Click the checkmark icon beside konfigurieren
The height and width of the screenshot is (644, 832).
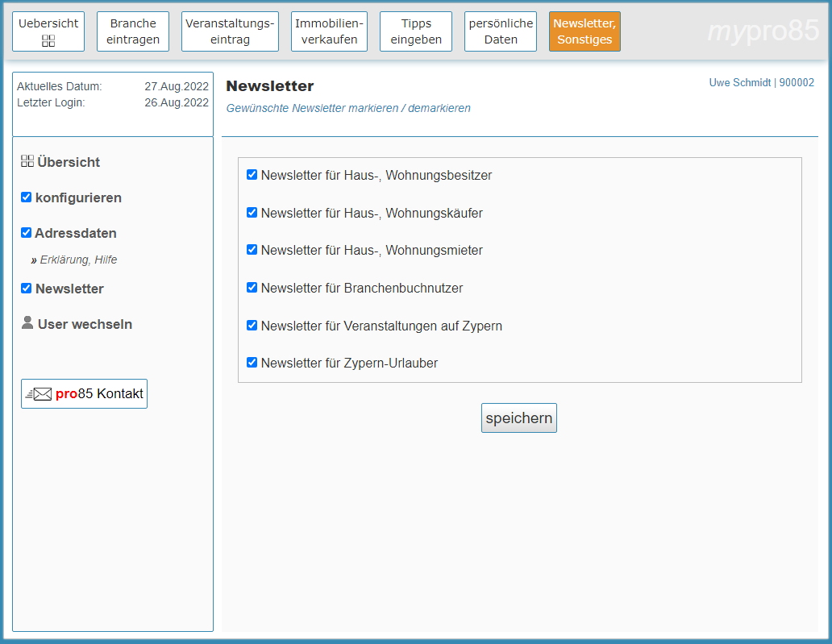pos(27,197)
